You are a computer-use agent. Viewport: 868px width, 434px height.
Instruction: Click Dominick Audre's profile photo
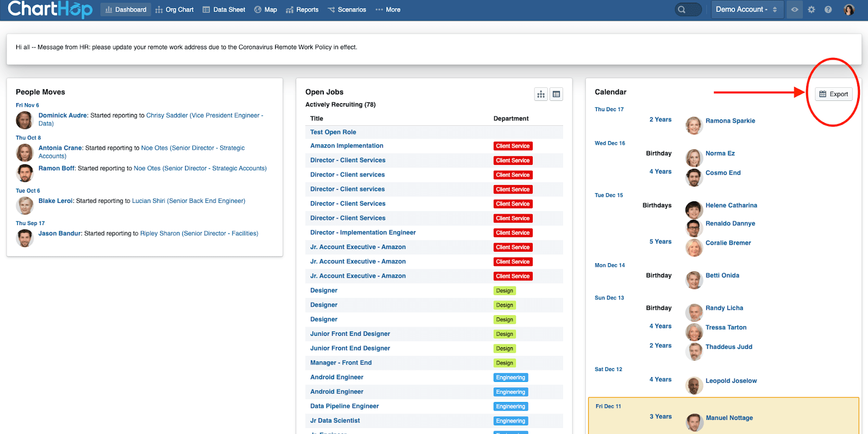click(x=24, y=119)
